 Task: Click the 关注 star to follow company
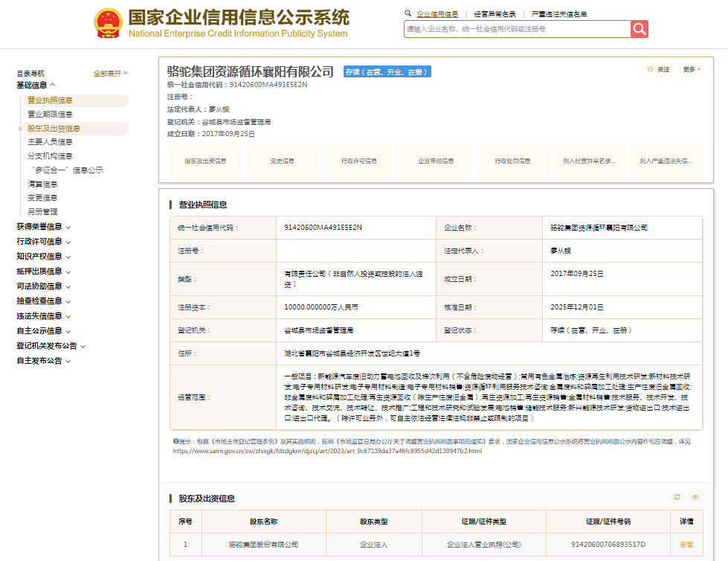click(x=658, y=70)
